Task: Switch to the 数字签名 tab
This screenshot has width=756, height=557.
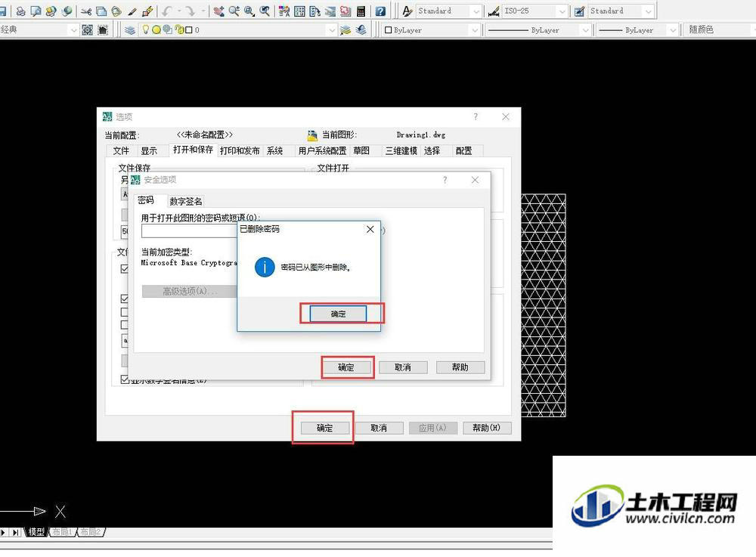Action: pos(186,201)
